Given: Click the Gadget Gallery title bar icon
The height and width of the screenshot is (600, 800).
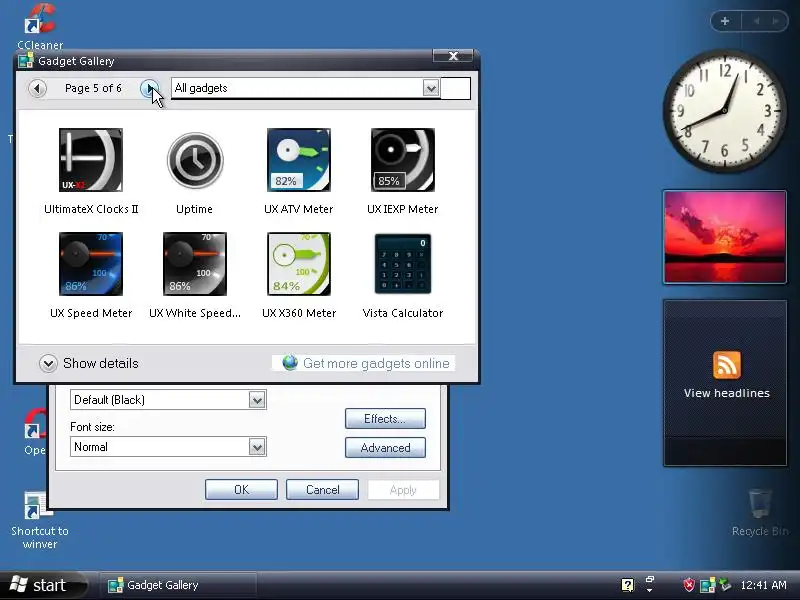Looking at the screenshot, I should (26, 61).
